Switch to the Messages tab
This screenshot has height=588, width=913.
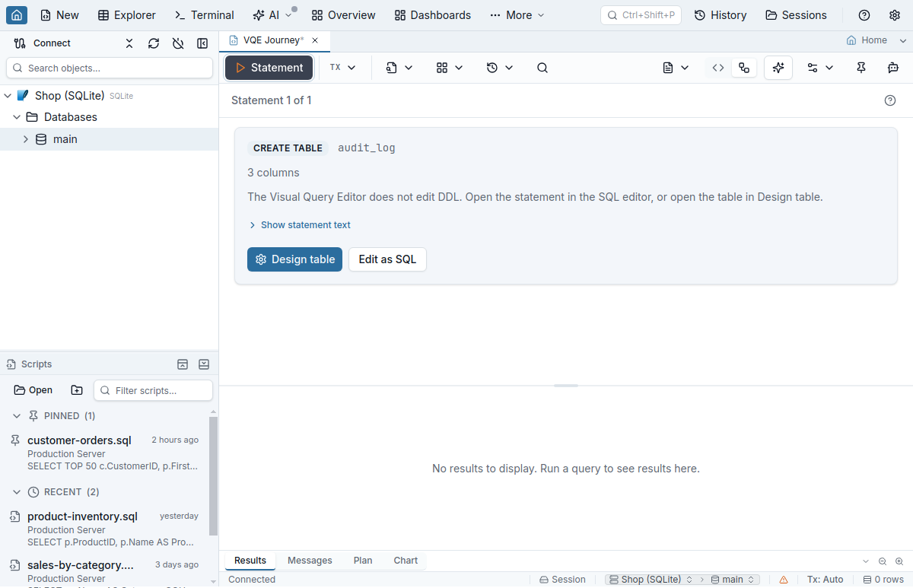point(310,561)
